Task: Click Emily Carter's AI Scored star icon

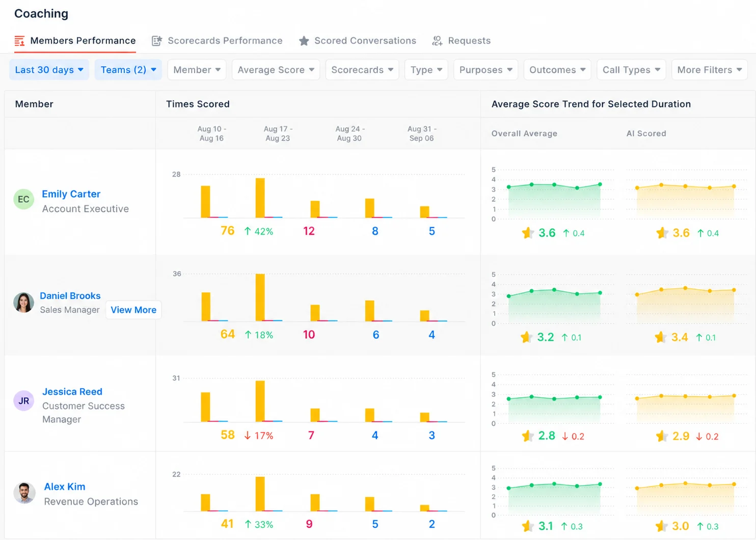Action: point(662,233)
